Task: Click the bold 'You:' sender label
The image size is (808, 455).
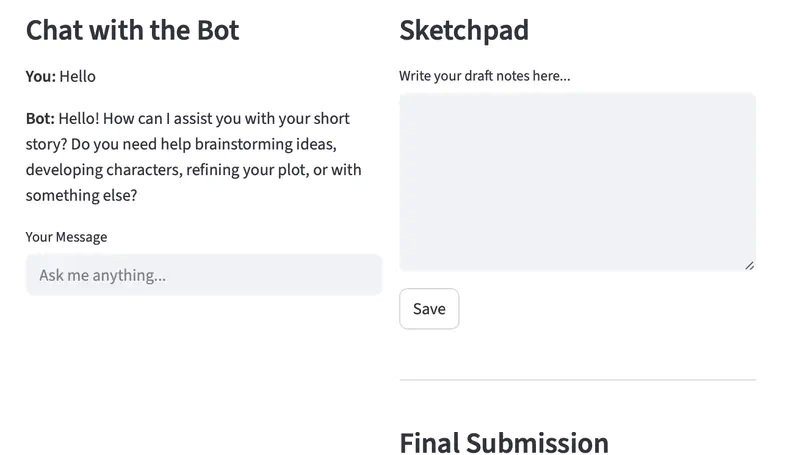Action: (41, 76)
